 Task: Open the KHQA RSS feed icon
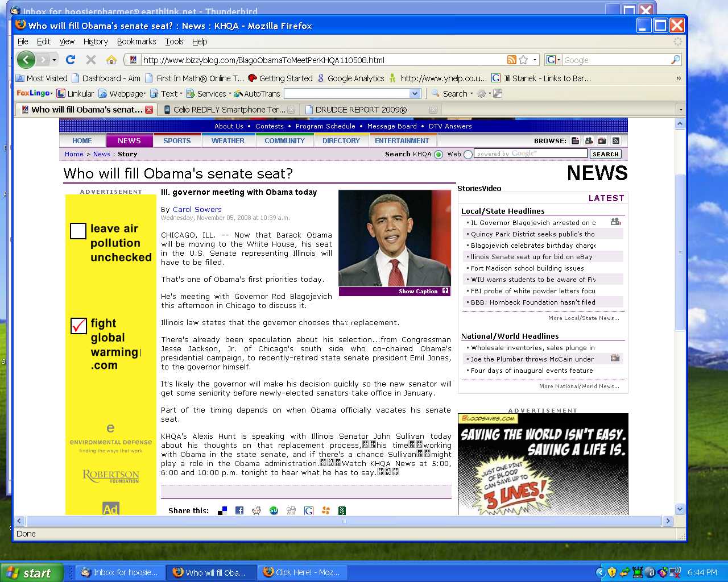(616, 141)
